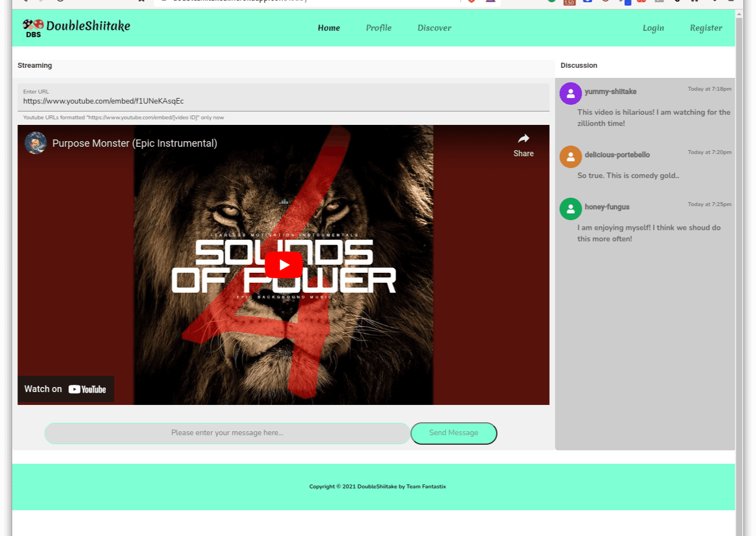Image resolution: width=756 pixels, height=536 pixels.
Task: Focus the message input box
Action: [228, 434]
